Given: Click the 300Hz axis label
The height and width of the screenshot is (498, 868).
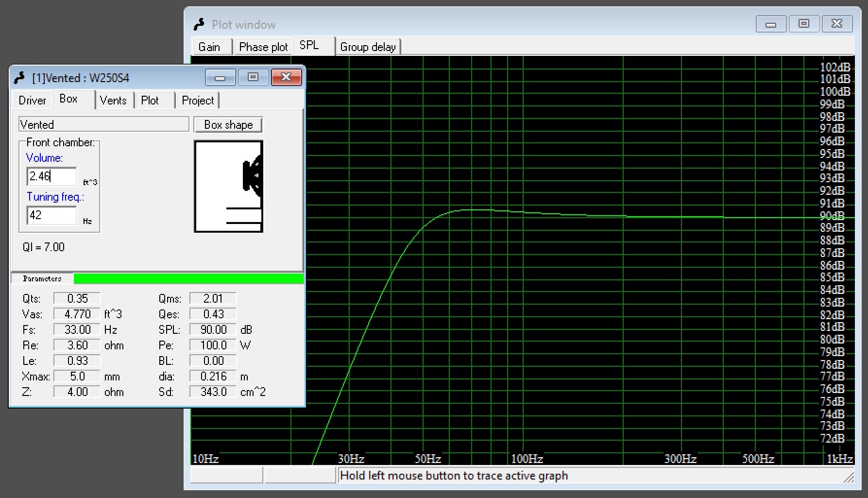Looking at the screenshot, I should [x=681, y=459].
